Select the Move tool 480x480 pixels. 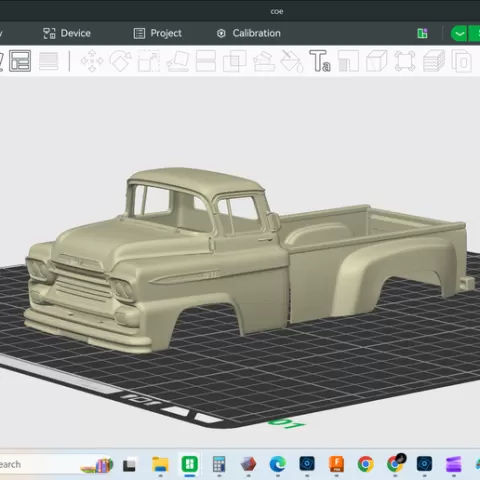point(92,61)
